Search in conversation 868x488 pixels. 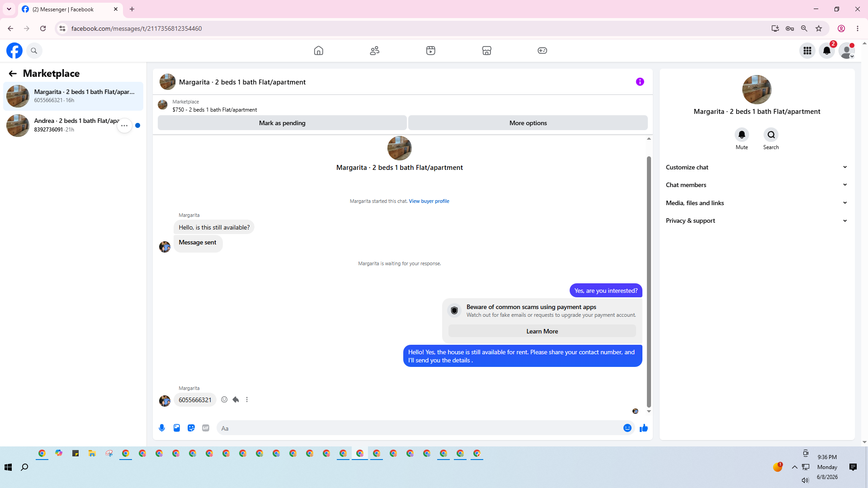point(771,135)
